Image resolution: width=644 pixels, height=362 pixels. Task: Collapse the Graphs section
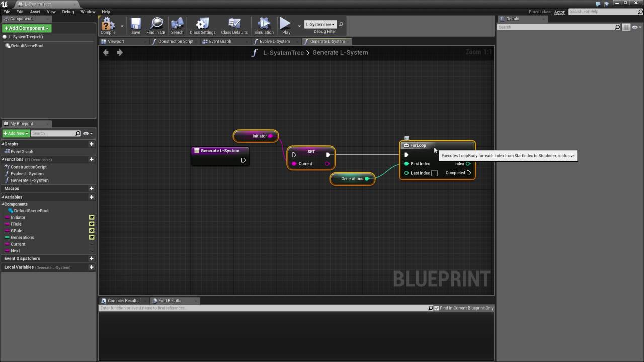coord(3,144)
